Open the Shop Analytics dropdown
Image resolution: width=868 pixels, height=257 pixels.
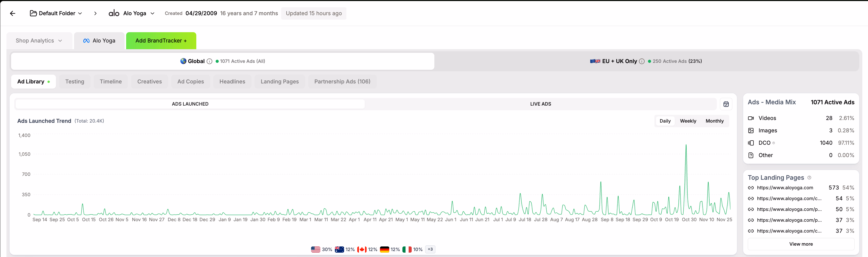38,40
